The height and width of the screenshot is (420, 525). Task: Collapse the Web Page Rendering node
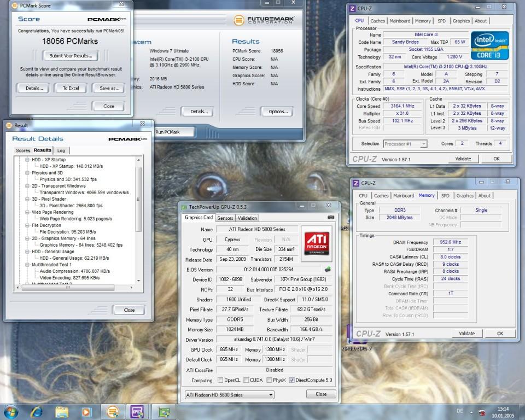pyautogui.click(x=27, y=212)
